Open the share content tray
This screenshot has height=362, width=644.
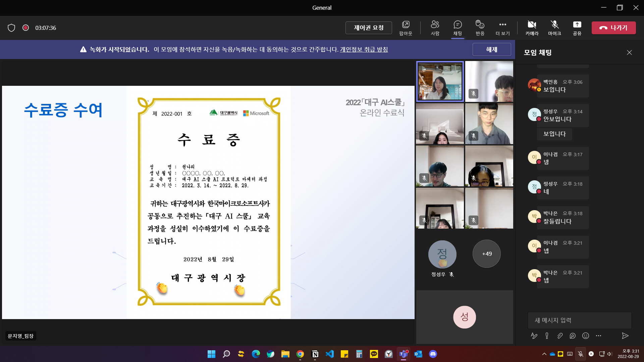(577, 27)
